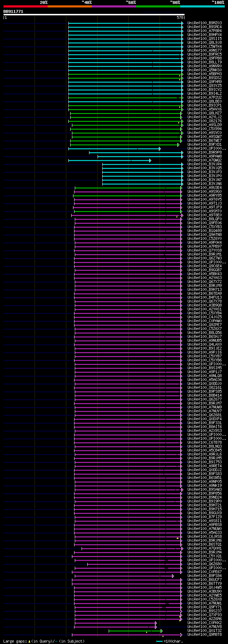Open hit UniRef100_Q9SII5
Screen dimensions: 228x644
(204, 39)
